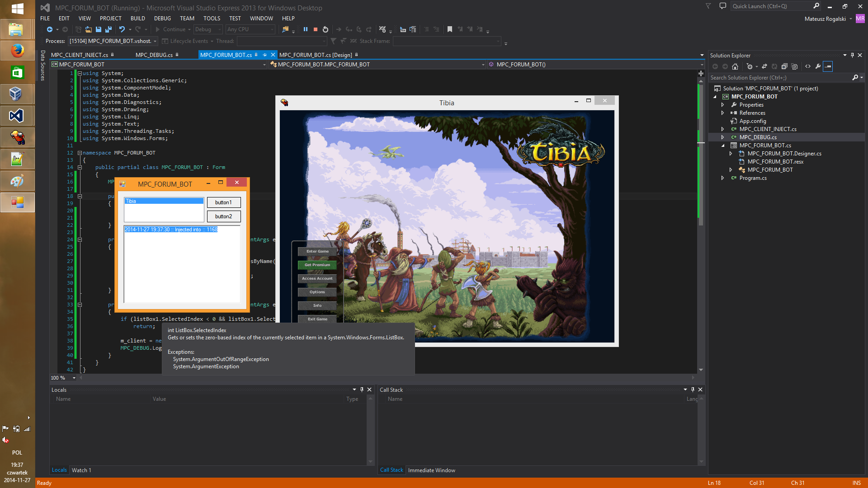
Task: Open the Debug configuration dropdown
Action: (x=208, y=29)
